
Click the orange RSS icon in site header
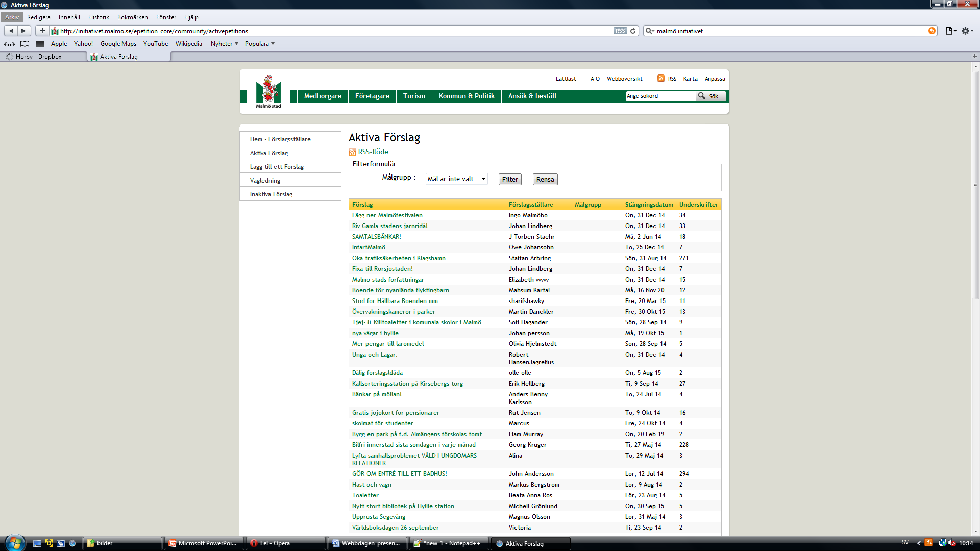click(661, 79)
